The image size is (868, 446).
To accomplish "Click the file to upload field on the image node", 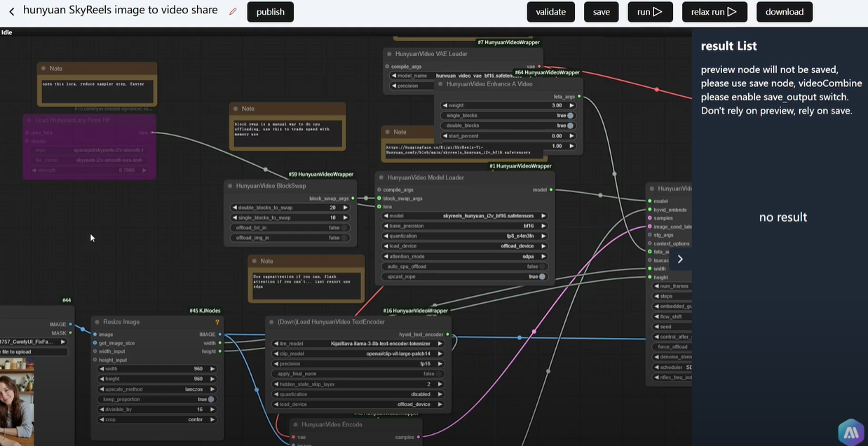I will click(x=34, y=351).
